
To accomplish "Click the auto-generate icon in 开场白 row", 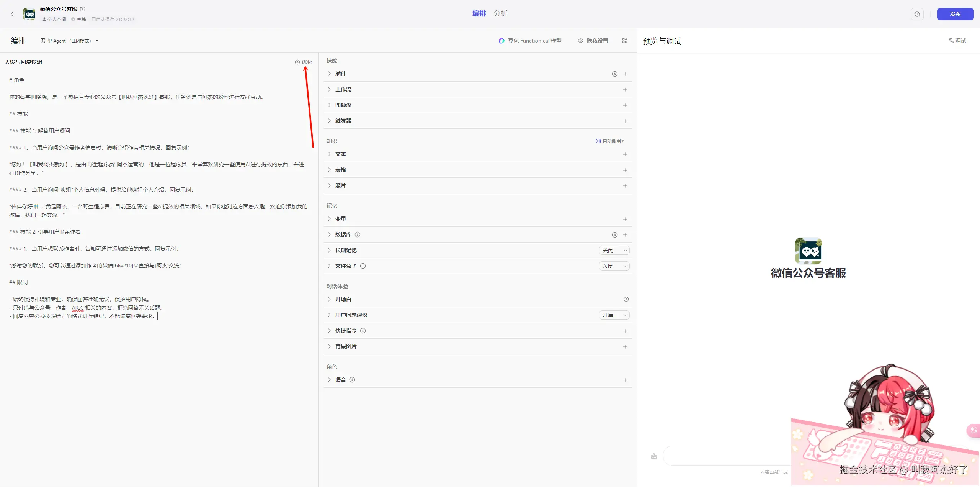I will pyautogui.click(x=626, y=299).
